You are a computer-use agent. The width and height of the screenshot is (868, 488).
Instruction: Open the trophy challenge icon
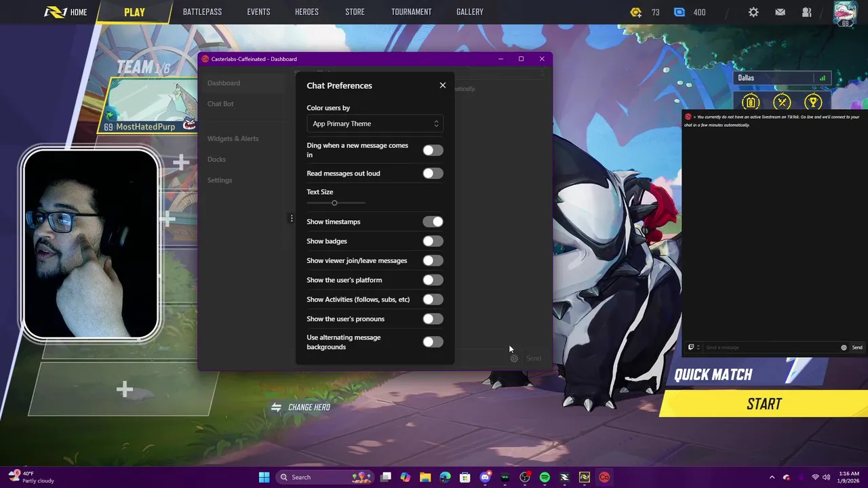[813, 102]
